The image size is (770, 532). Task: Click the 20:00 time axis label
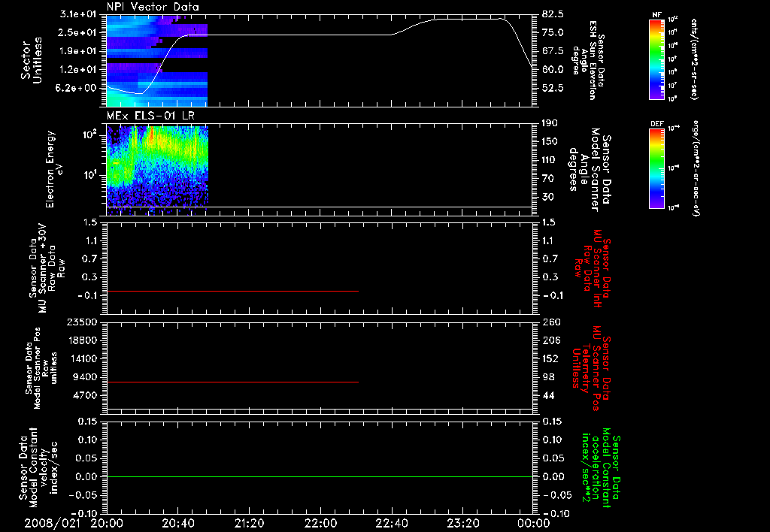point(108,523)
